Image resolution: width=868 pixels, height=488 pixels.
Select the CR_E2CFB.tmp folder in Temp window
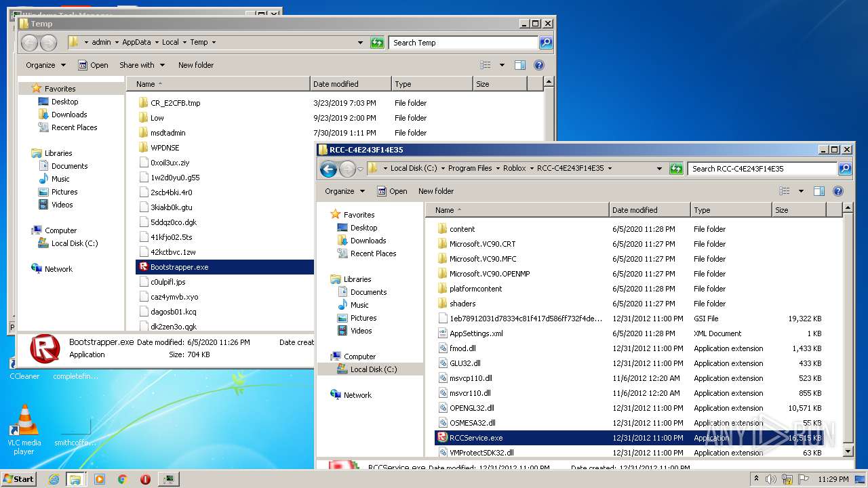(169, 103)
